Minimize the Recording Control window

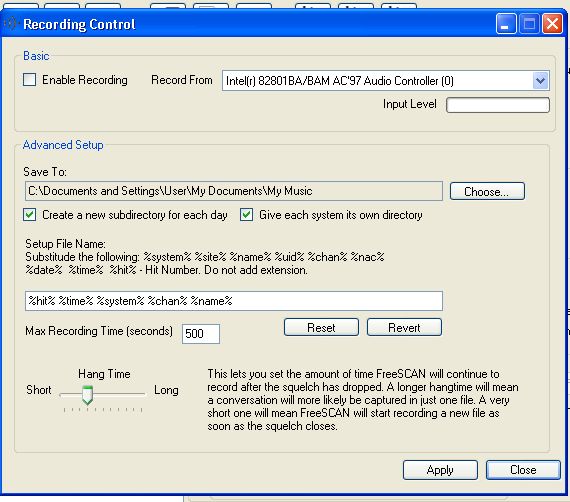click(506, 24)
